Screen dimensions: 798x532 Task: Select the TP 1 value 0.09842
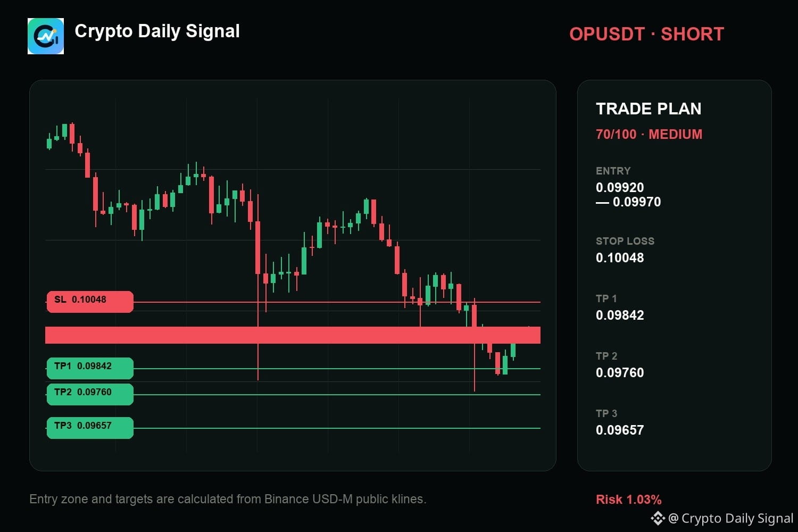(620, 315)
